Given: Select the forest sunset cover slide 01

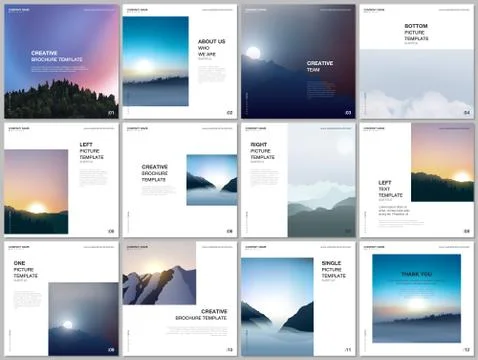Looking at the screenshot, I should point(61,61).
